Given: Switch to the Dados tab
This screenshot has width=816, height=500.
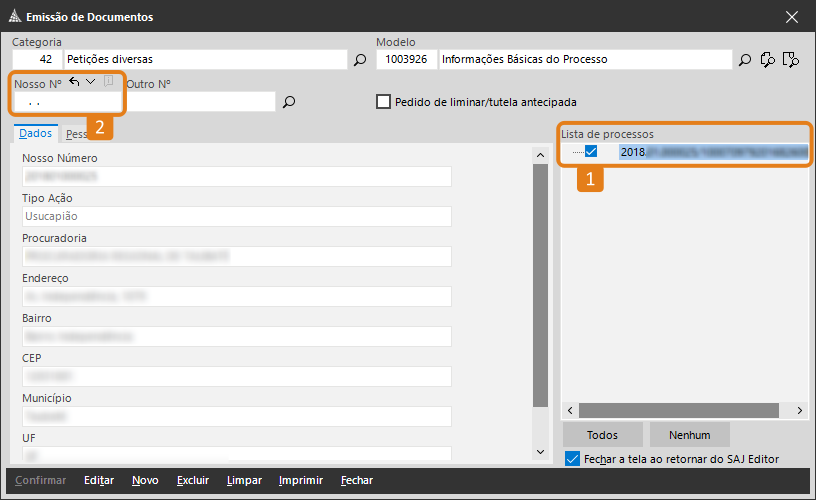Looking at the screenshot, I should tap(35, 133).
